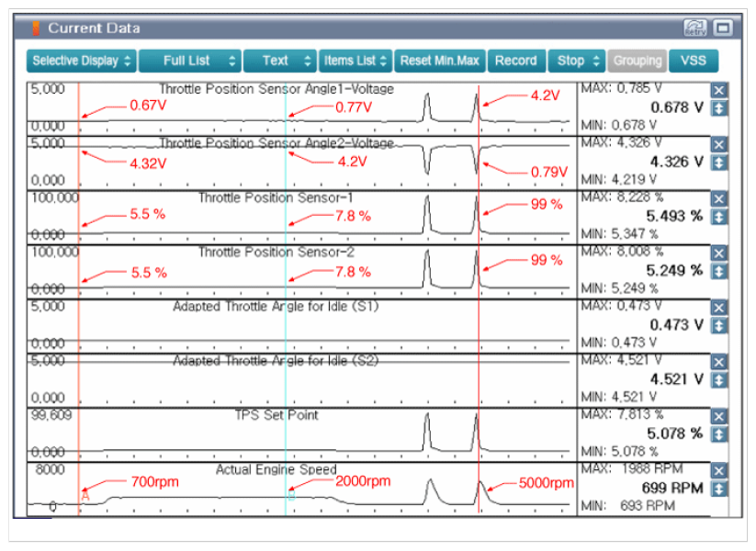
Task: Close the TPS Set Point graph row
Action: 719,416
